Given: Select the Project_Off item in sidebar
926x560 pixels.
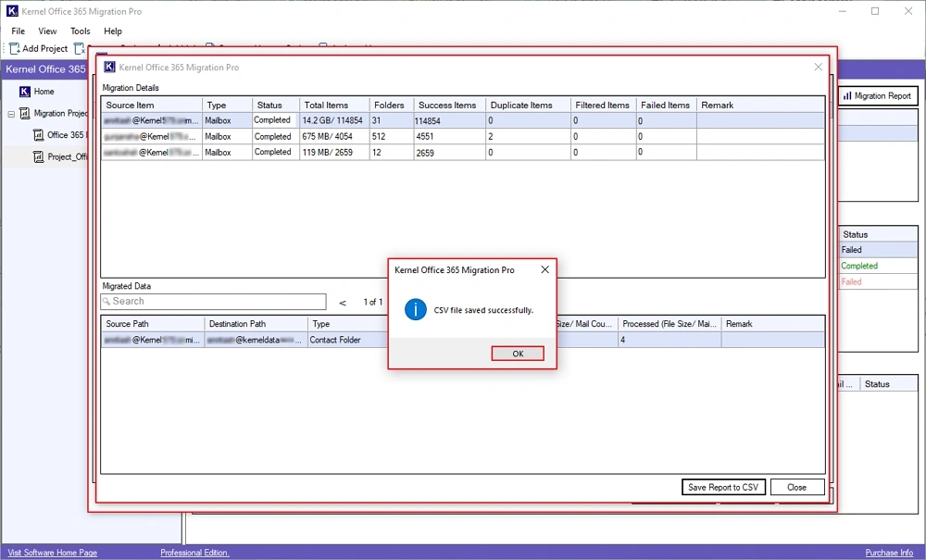Looking at the screenshot, I should [x=67, y=156].
